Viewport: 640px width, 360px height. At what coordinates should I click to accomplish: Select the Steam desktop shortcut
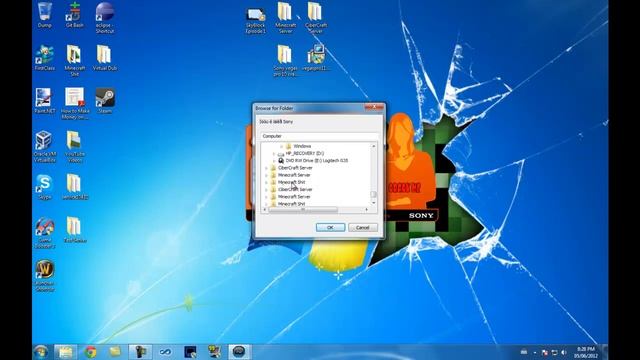coord(105,101)
